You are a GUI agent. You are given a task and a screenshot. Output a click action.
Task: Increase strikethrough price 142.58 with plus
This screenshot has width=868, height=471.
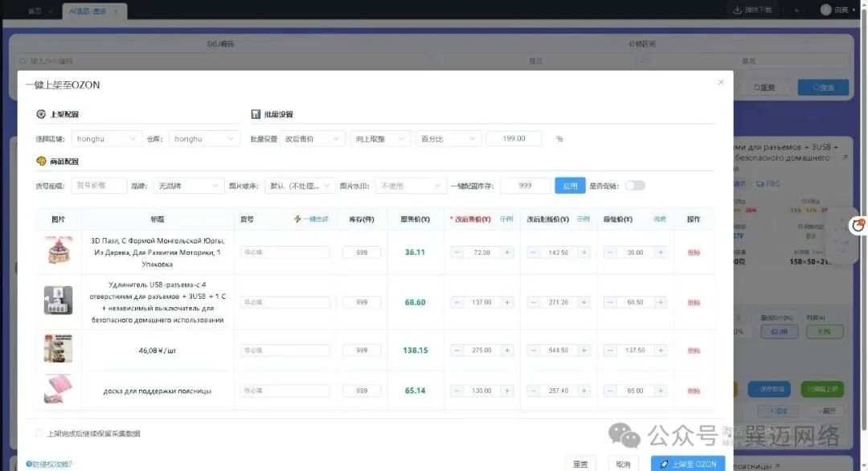click(584, 252)
